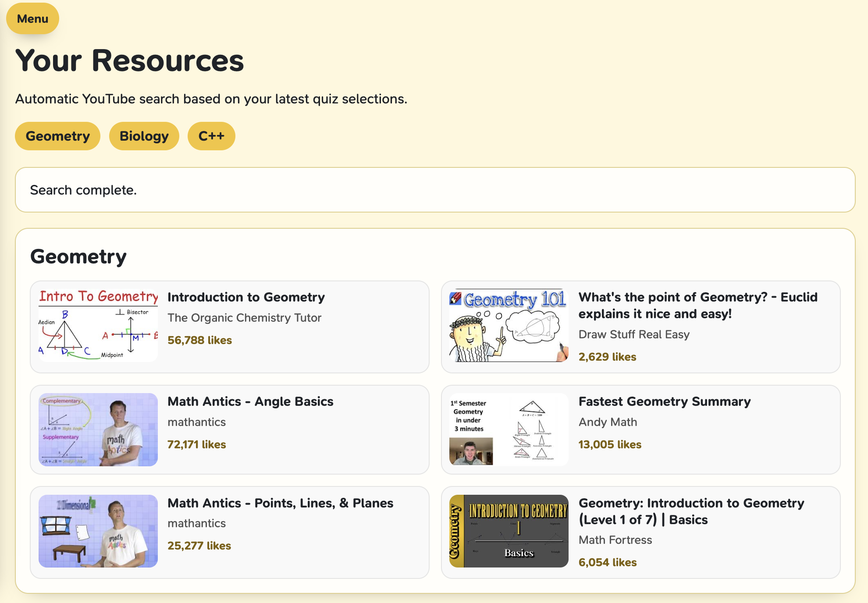Open the Menu button

point(32,19)
